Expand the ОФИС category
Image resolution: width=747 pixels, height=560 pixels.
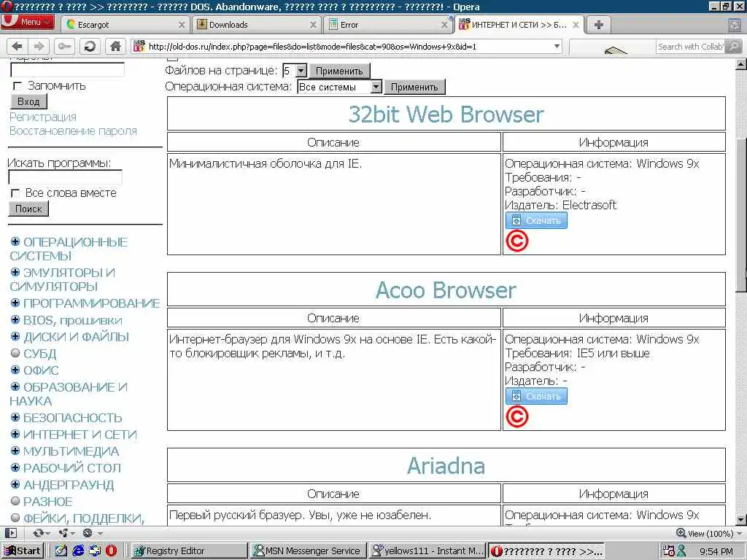[x=15, y=370]
